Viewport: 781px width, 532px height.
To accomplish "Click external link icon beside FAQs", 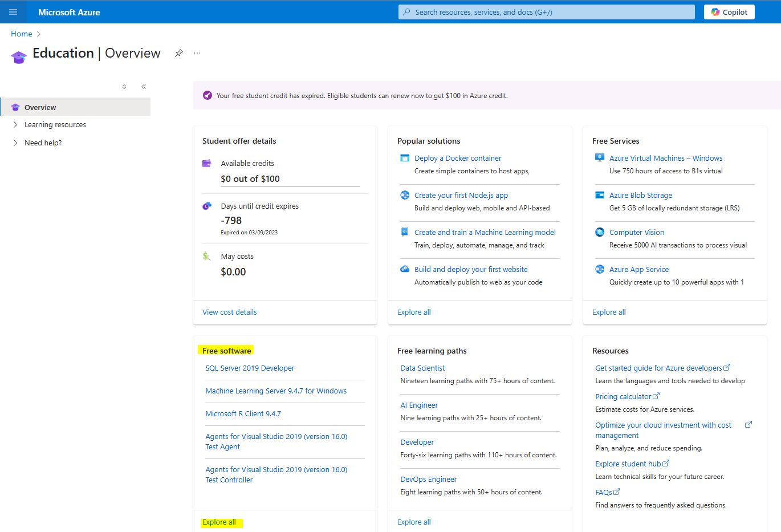I will click(x=617, y=492).
